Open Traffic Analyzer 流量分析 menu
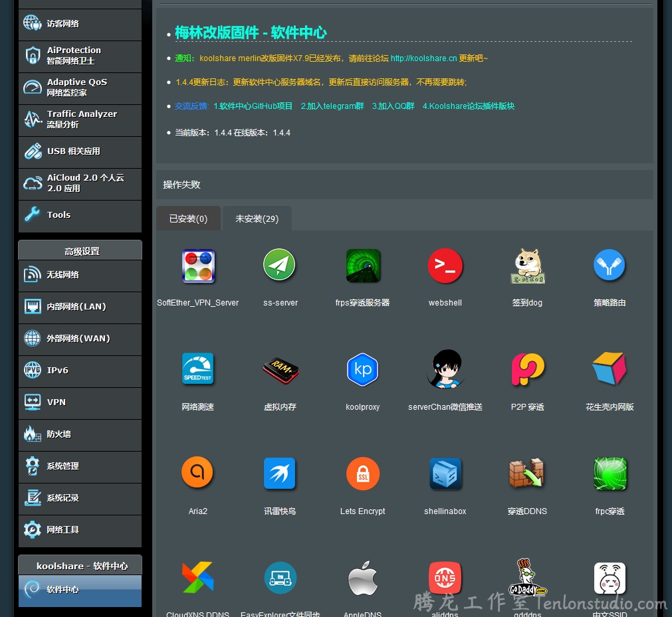Viewport: 672px width, 617px height. click(80, 120)
